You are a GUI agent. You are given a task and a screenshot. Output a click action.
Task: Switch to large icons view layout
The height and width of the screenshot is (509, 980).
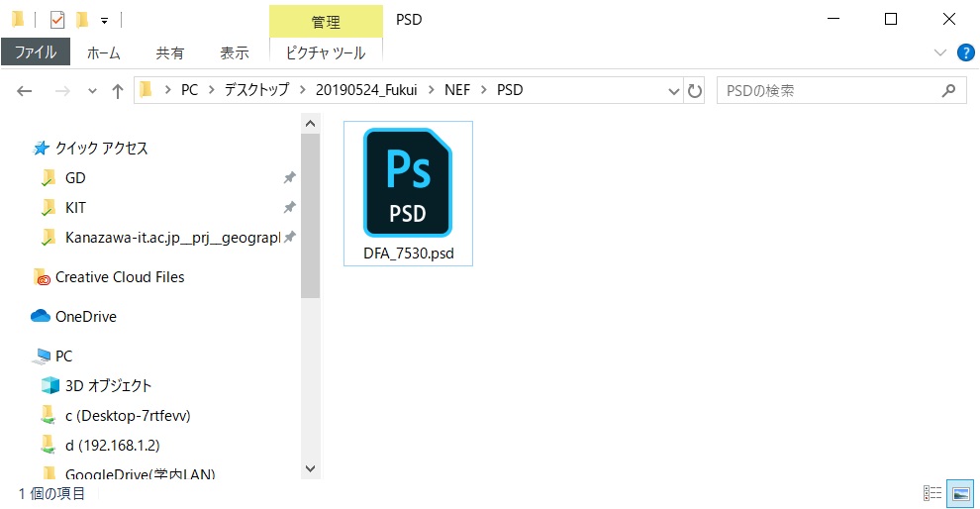pos(959,493)
